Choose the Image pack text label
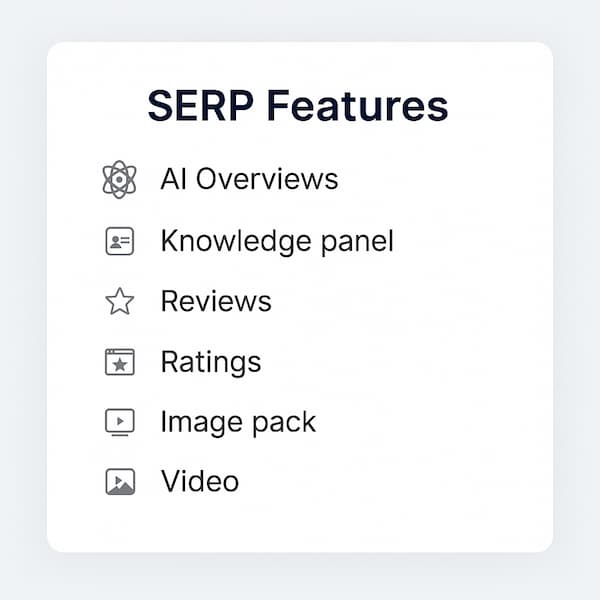 point(238,422)
